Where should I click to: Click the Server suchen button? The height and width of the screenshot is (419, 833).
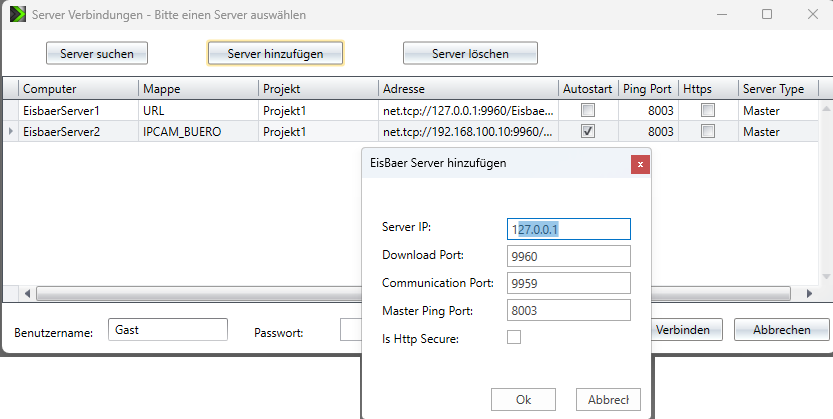coord(97,53)
